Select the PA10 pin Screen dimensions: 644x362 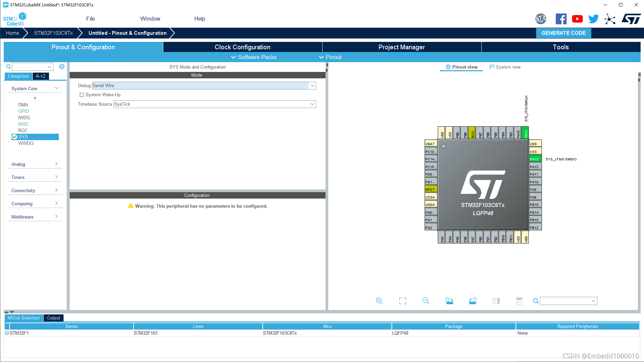[535, 182]
